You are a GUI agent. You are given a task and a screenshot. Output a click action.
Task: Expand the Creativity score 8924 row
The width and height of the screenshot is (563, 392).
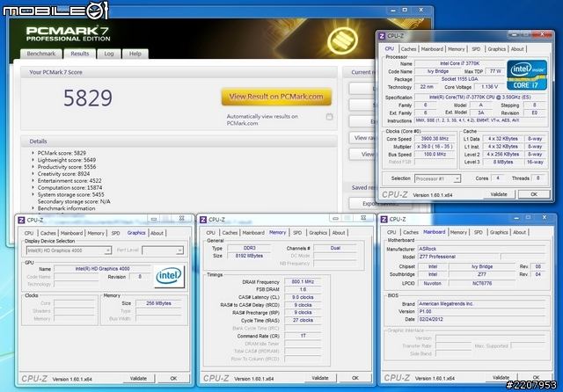(33, 173)
